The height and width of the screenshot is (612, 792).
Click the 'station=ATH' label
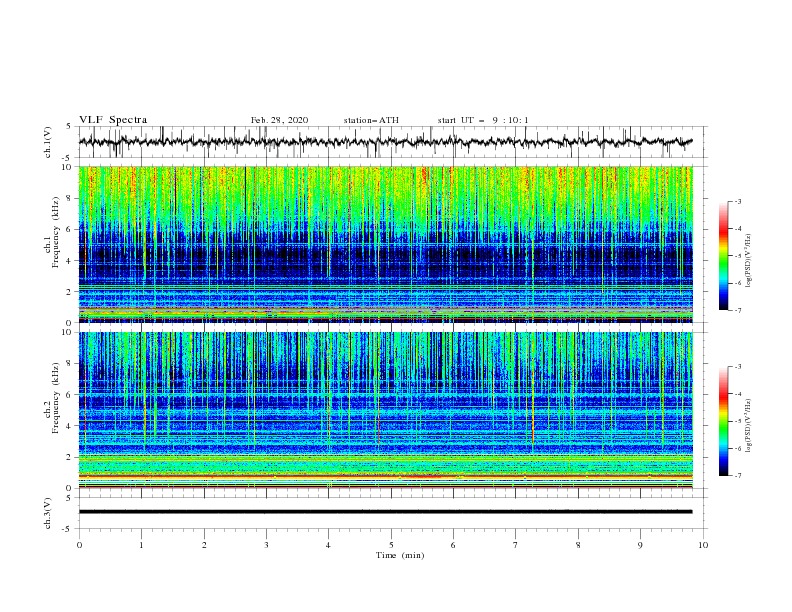[371, 120]
